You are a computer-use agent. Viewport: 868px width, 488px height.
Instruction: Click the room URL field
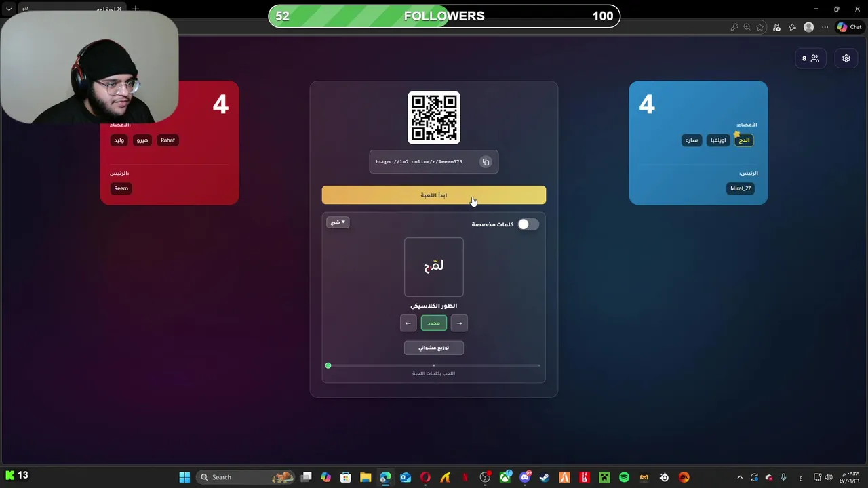click(x=434, y=162)
